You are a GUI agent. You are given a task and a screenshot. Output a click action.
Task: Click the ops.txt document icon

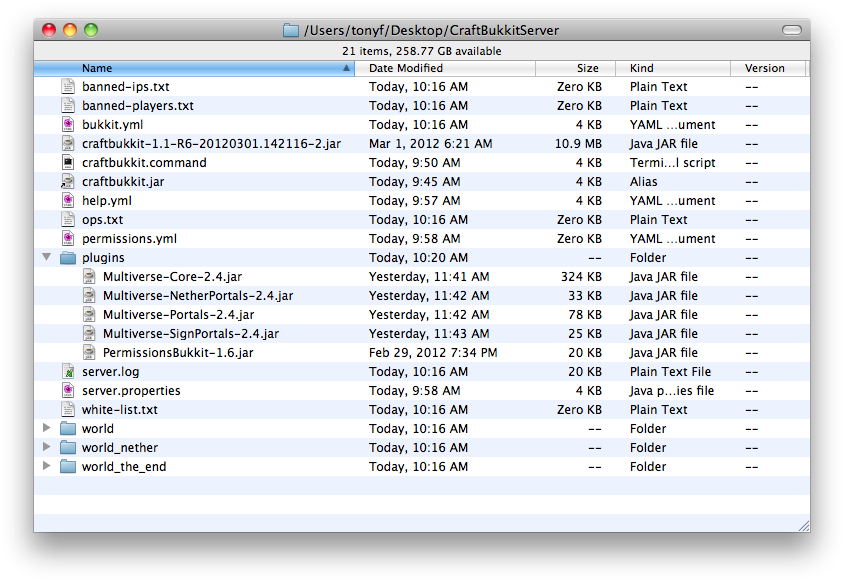(x=68, y=219)
